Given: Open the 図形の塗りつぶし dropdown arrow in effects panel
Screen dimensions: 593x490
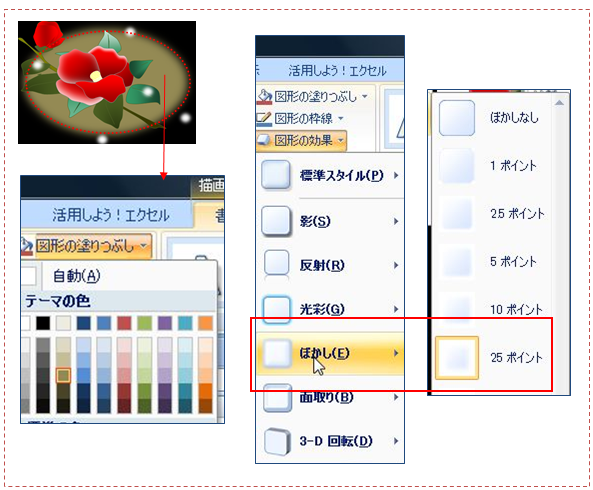Looking at the screenshot, I should [x=365, y=96].
